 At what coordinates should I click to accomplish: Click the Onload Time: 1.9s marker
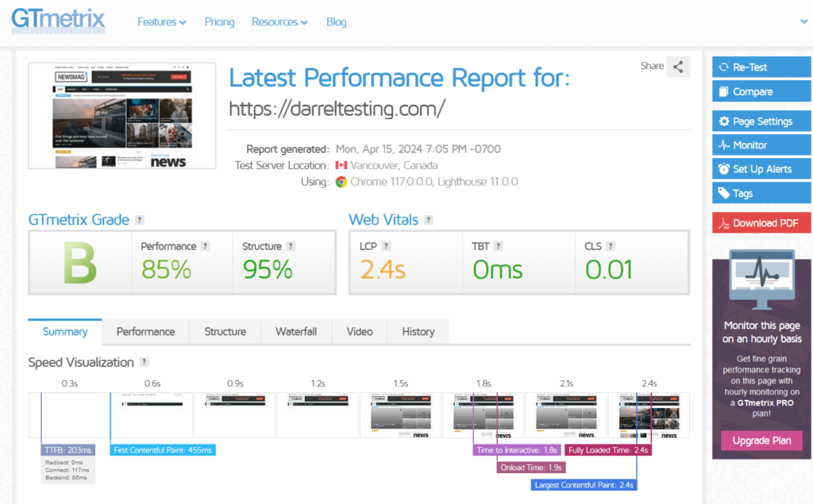[x=531, y=467]
